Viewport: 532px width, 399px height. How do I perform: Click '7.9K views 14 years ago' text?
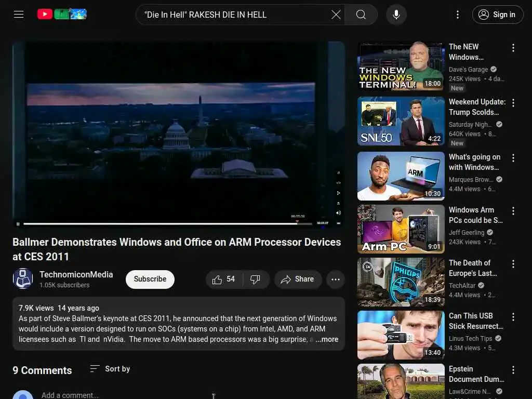(59, 308)
